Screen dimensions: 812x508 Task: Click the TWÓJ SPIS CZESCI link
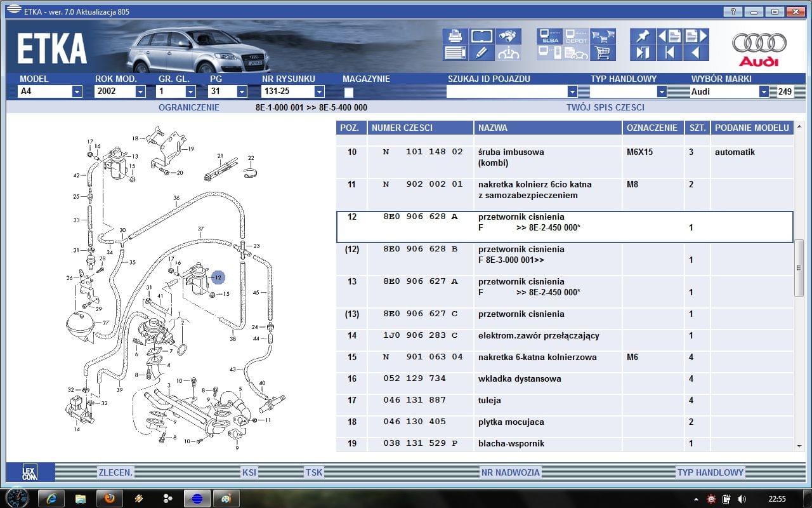[605, 107]
